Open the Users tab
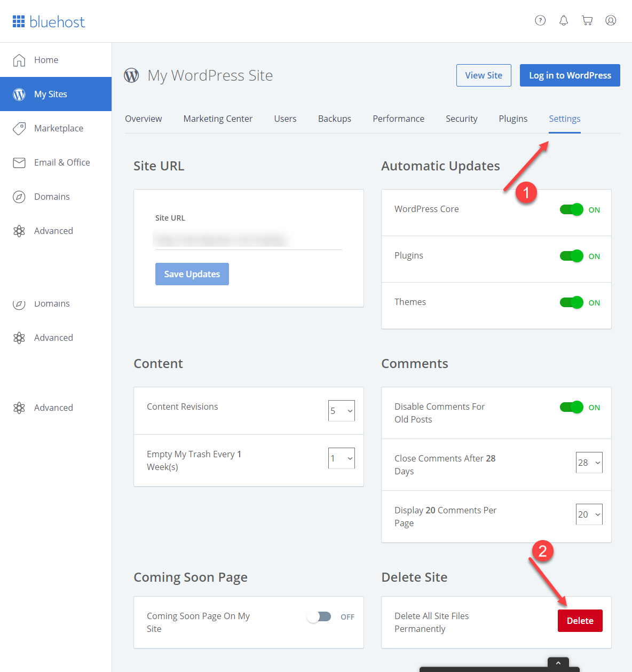 pyautogui.click(x=285, y=119)
